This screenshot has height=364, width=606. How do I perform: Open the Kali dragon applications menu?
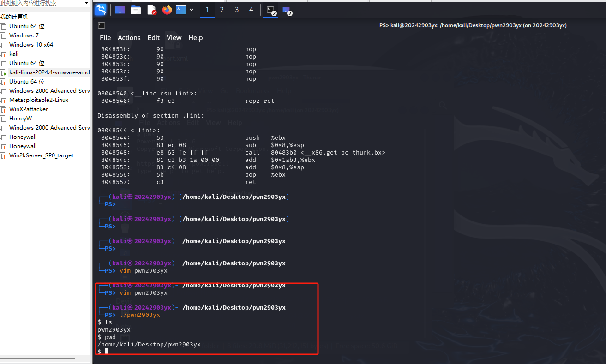click(101, 9)
